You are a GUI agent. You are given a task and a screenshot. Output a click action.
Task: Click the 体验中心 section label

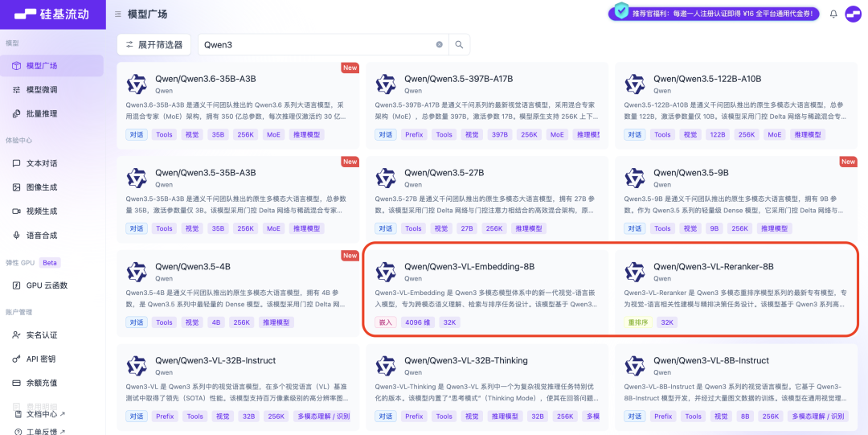coord(18,140)
